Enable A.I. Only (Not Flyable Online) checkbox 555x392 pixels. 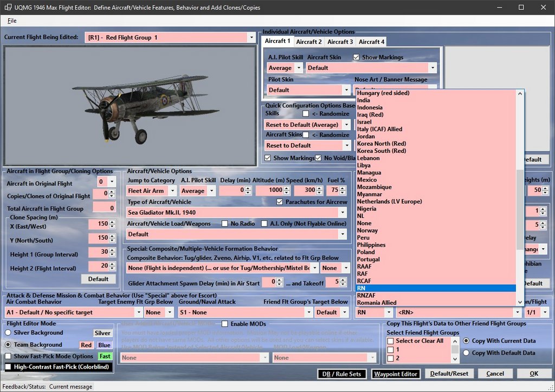264,223
